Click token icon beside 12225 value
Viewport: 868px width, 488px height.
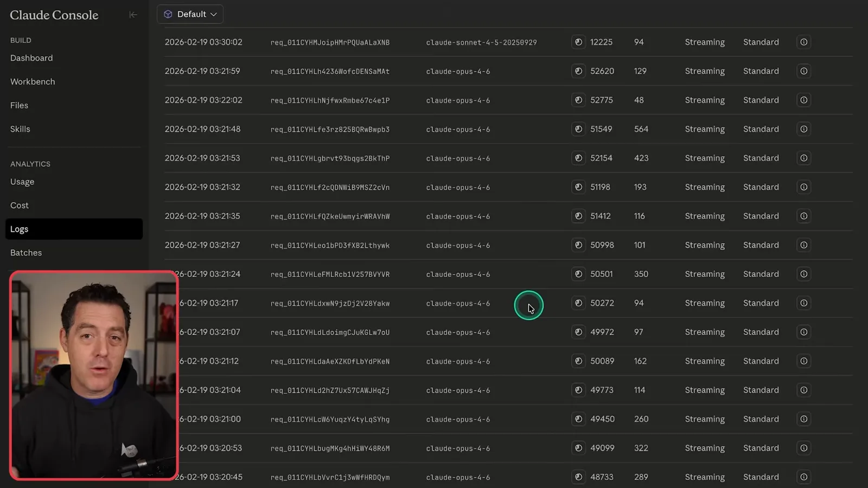tap(578, 42)
